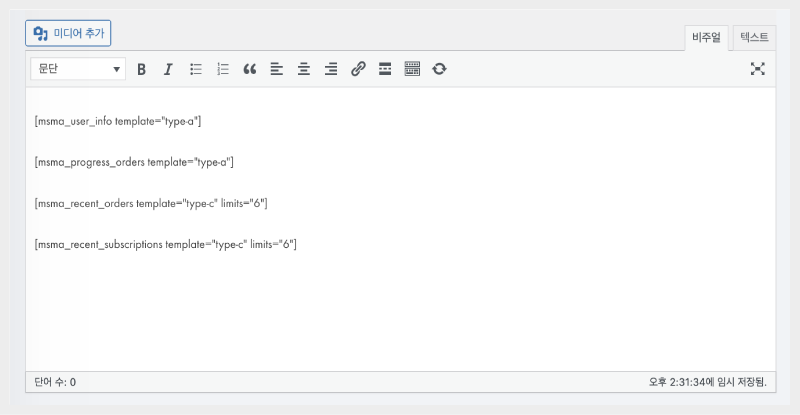Insert the Read More tag

385,69
